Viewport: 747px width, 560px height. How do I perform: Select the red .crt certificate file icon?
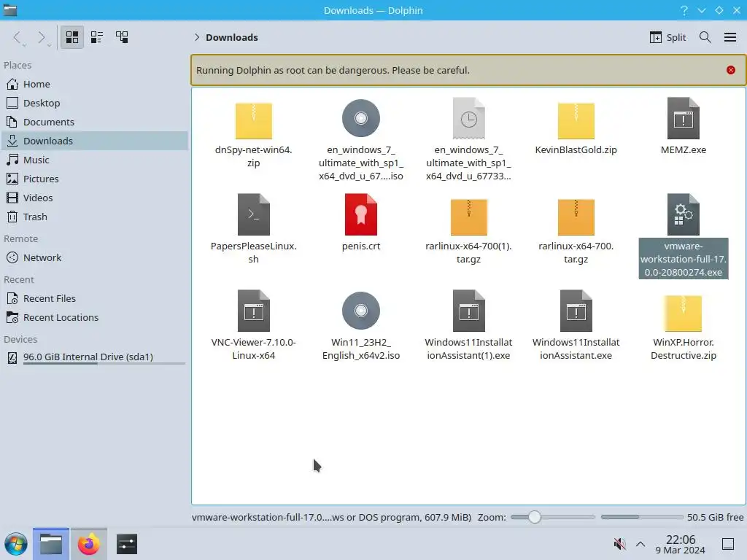[x=360, y=215]
